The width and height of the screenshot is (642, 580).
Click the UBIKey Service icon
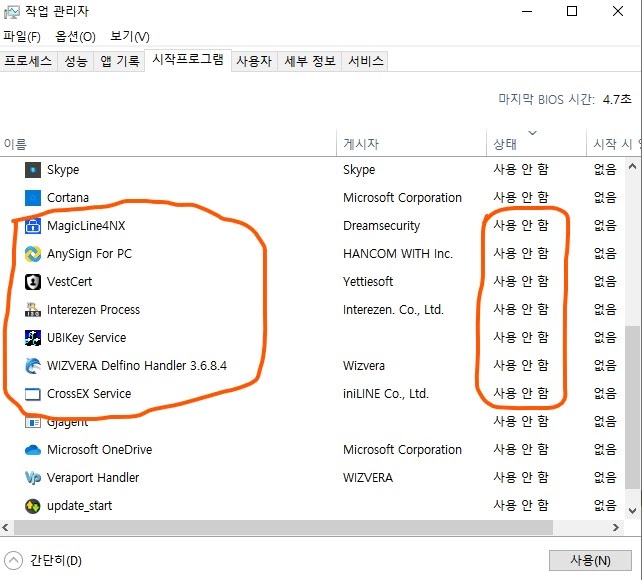click(33, 338)
